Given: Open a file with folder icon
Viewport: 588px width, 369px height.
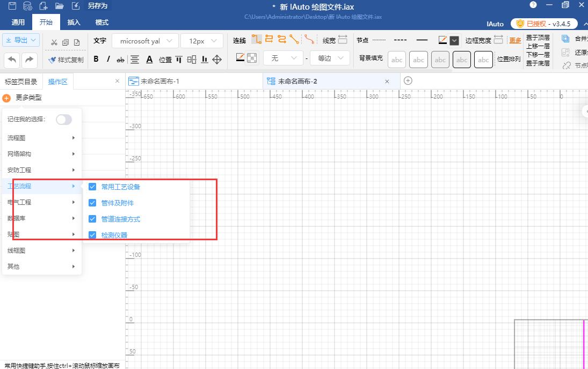Looking at the screenshot, I should [59, 5].
